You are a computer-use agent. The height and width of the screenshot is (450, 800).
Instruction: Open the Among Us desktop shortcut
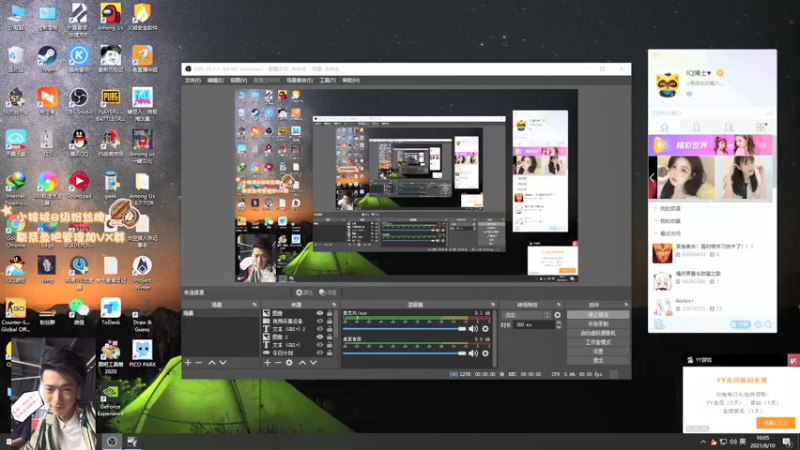click(110, 16)
